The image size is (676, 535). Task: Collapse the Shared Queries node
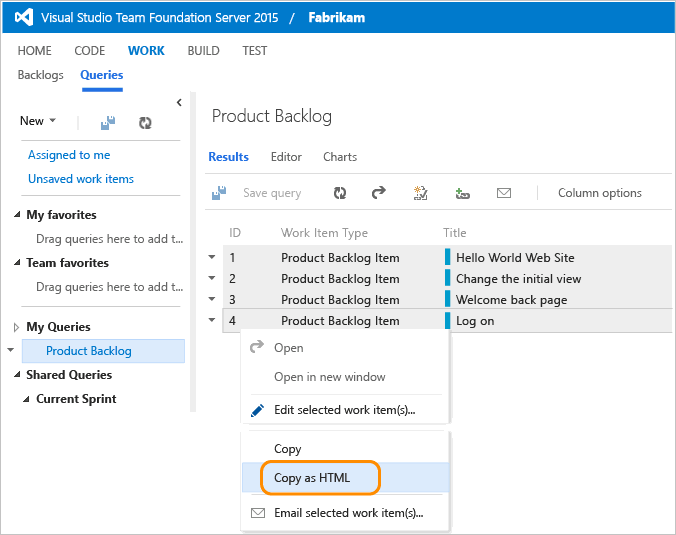[17, 375]
